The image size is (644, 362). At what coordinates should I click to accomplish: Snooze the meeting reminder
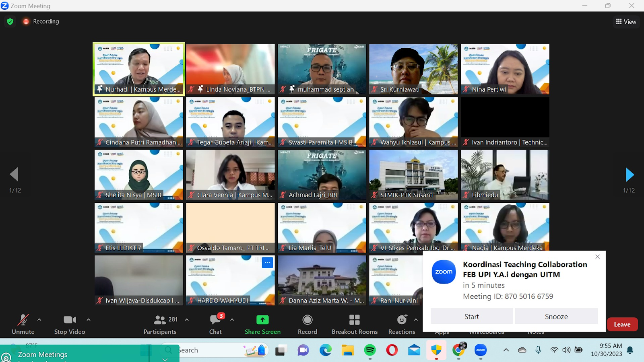pos(556,317)
